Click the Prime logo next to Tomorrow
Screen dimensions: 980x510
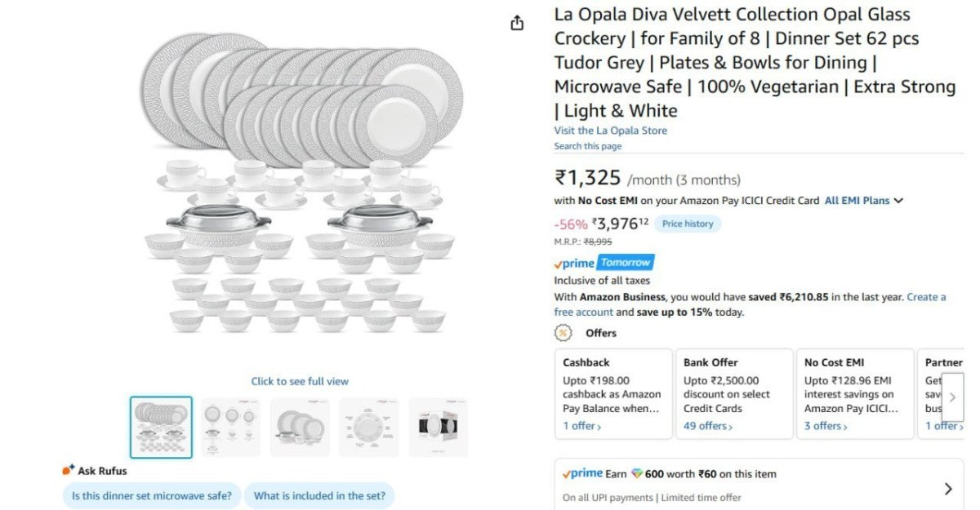574,263
